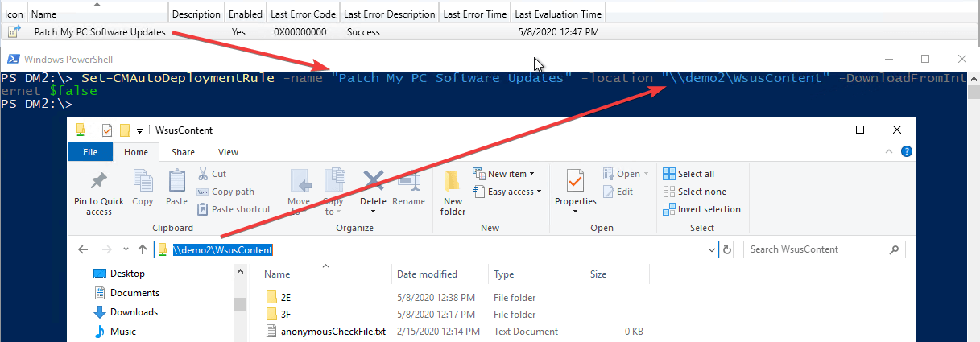
Task: Switch to the Share tab
Action: point(183,152)
